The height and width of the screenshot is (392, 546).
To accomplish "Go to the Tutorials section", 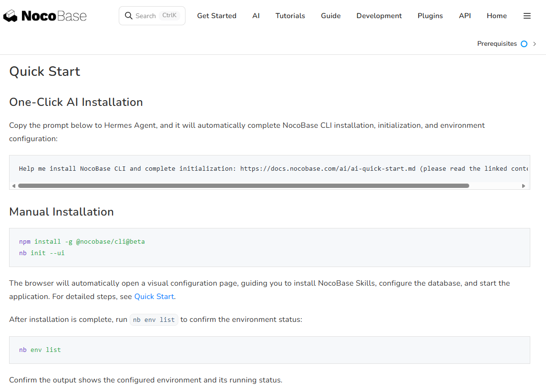I will (x=290, y=16).
